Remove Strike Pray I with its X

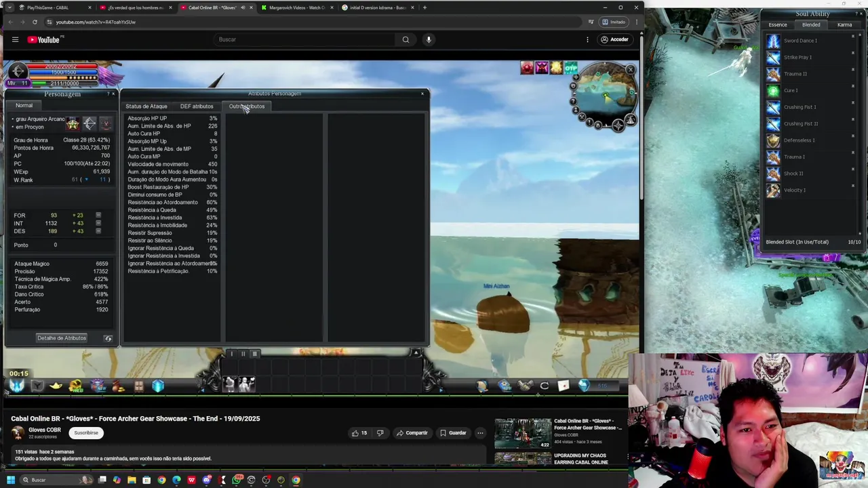point(853,52)
